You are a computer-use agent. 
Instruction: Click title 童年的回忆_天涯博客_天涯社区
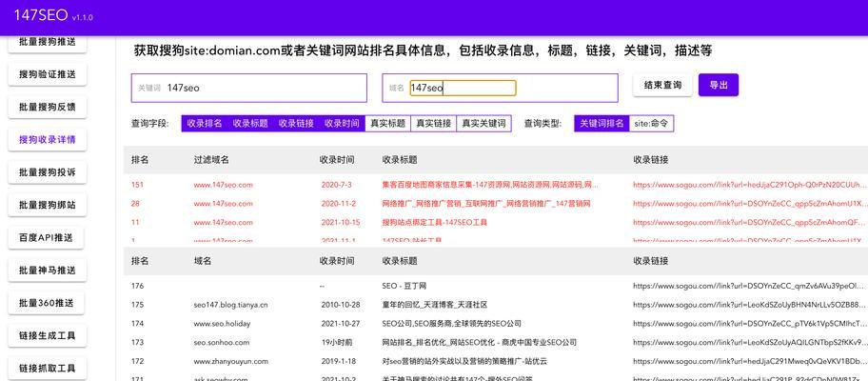[435, 305]
